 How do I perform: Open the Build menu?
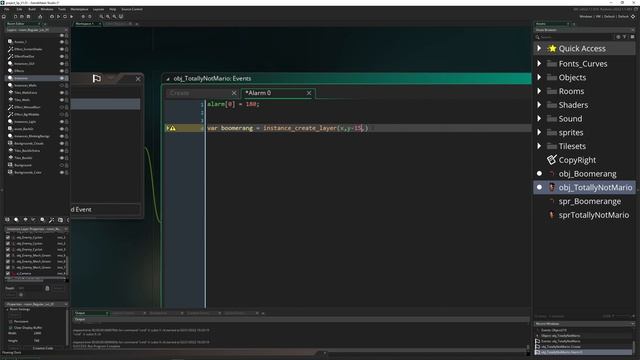pos(32,9)
